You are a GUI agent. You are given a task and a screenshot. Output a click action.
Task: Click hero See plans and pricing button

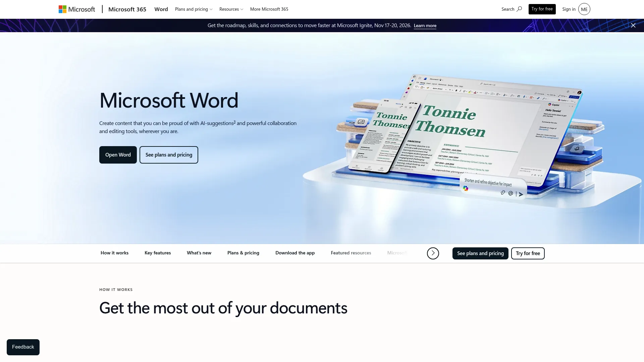tap(169, 155)
